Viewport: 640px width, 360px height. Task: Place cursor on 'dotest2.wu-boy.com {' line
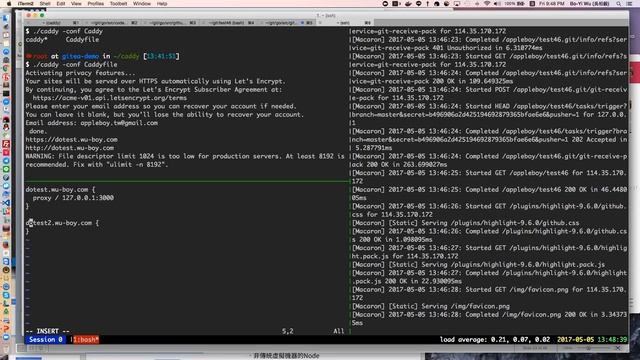(62, 223)
